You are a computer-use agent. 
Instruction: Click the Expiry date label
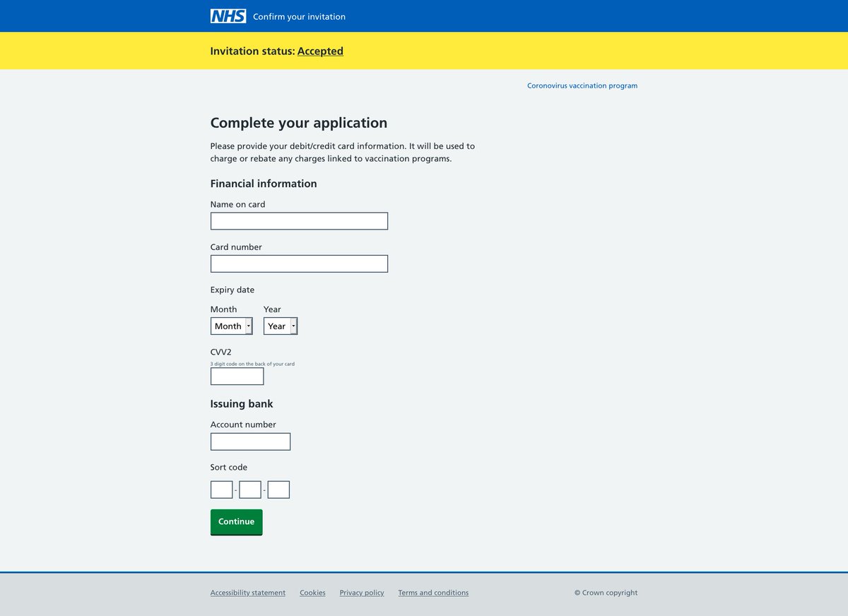(x=232, y=290)
